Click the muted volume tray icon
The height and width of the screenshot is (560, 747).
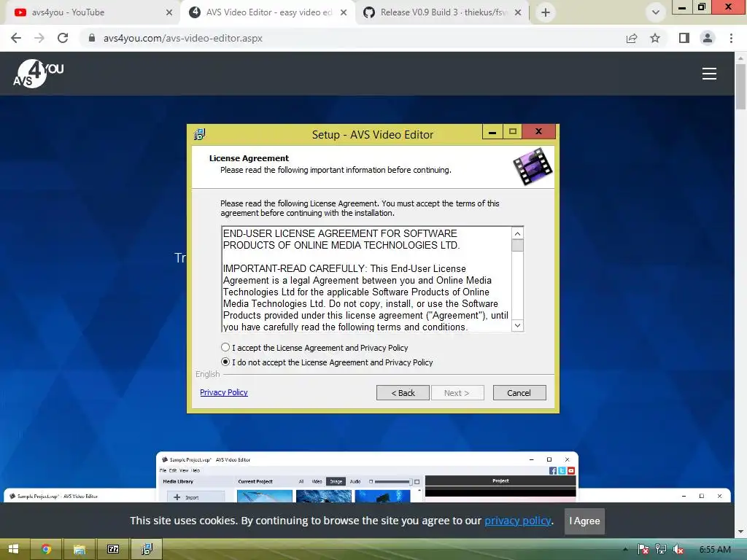678,550
